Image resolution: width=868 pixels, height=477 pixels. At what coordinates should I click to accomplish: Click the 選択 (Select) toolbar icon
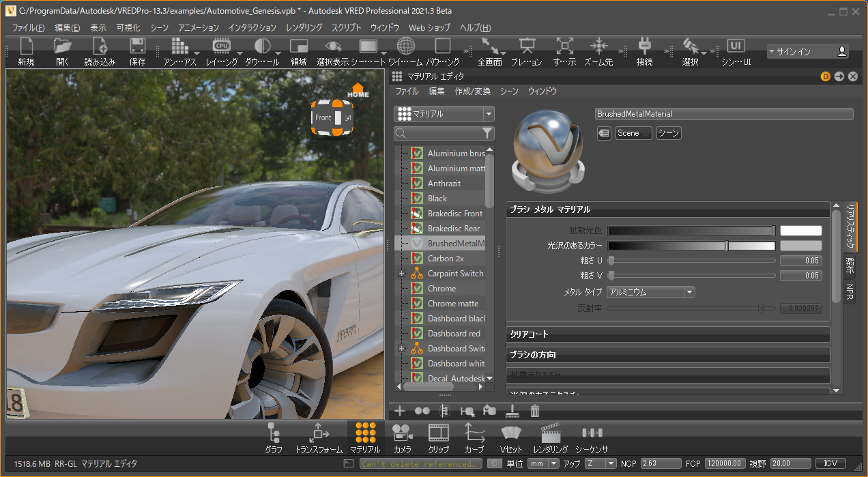click(691, 46)
